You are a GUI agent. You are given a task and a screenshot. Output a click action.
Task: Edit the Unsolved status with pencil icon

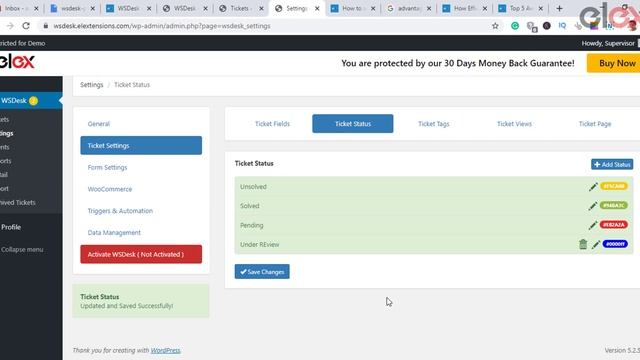point(593,187)
